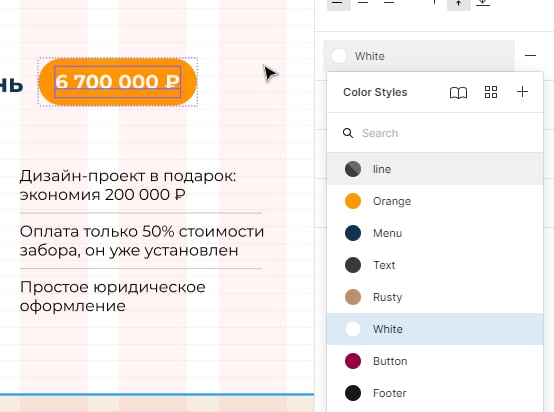The width and height of the screenshot is (554, 412).
Task: Choose the Footer color style
Action: 435,393
